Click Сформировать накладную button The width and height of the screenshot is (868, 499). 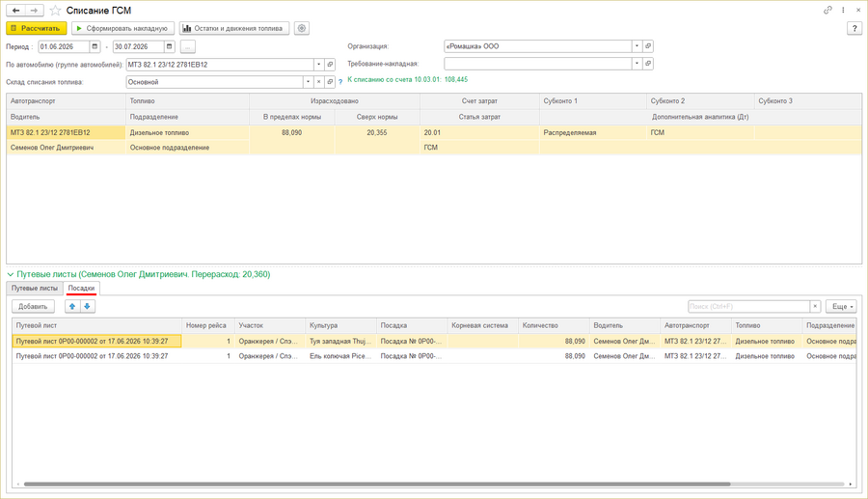click(x=122, y=28)
